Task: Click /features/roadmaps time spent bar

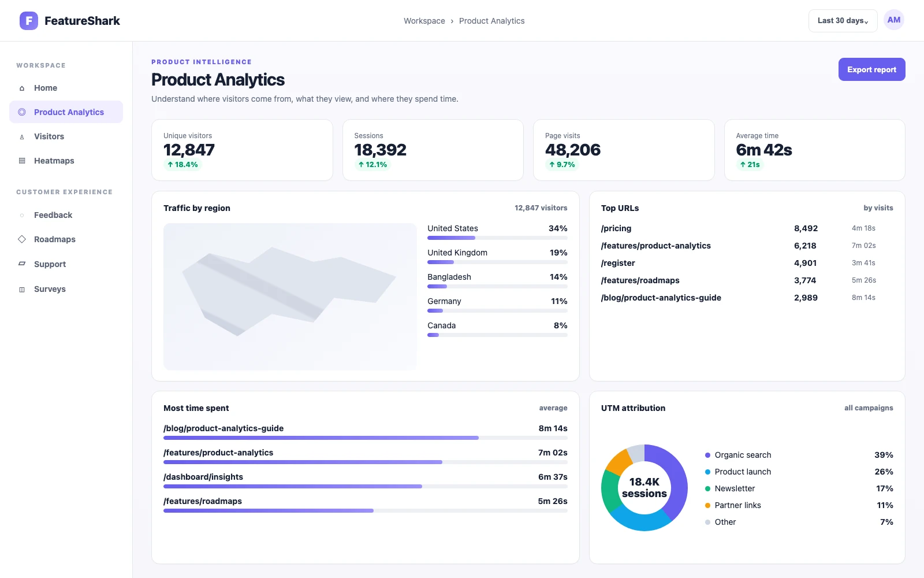Action: click(x=366, y=510)
